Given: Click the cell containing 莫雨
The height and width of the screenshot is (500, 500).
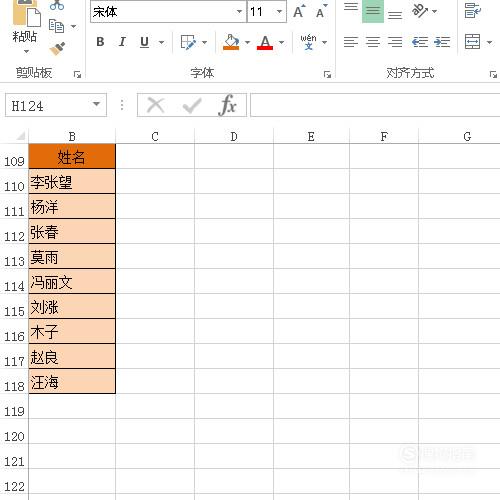Looking at the screenshot, I should [72, 256].
